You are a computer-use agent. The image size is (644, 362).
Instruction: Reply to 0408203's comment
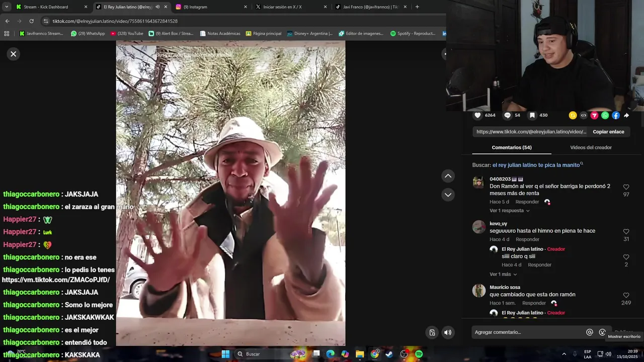527,202
